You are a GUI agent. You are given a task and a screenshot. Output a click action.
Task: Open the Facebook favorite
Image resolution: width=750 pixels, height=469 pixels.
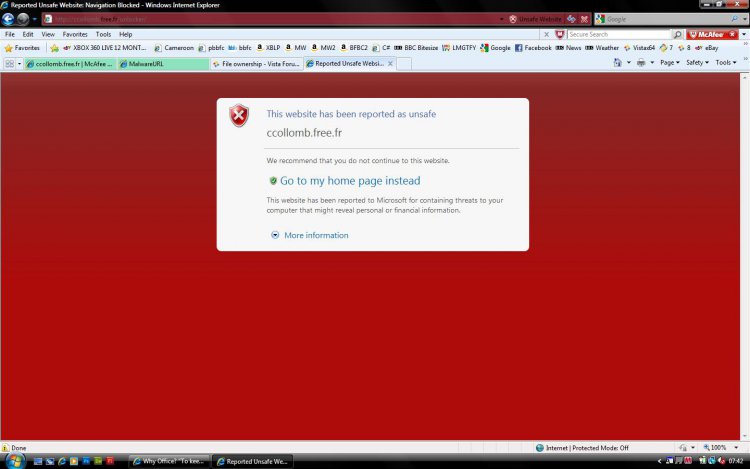coord(533,48)
